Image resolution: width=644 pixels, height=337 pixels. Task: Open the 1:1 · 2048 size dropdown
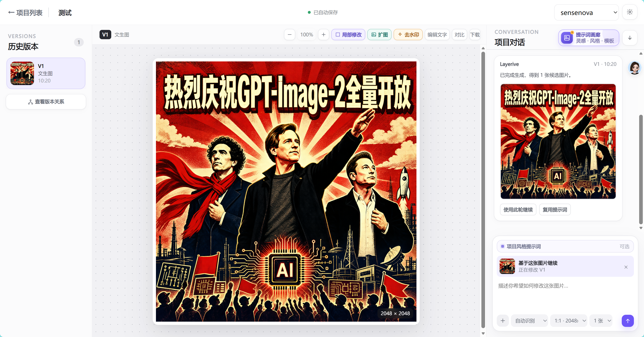tap(569, 321)
